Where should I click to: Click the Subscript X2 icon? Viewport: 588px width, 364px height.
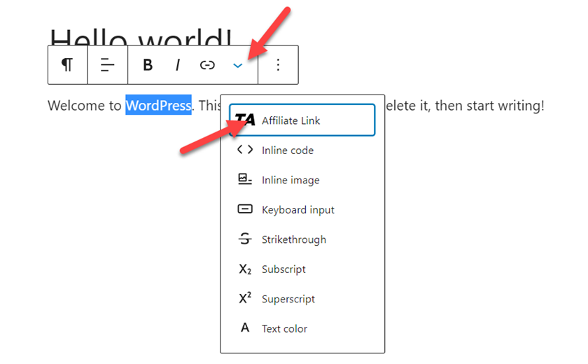(x=245, y=269)
